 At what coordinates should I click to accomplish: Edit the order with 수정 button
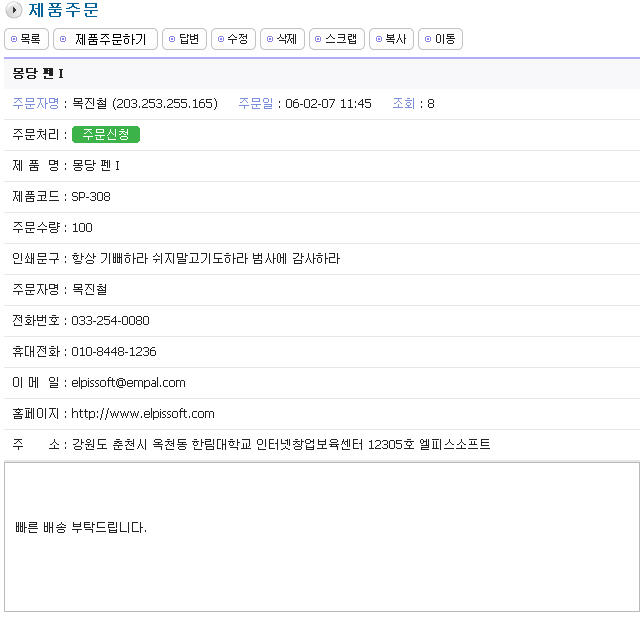(x=232, y=39)
